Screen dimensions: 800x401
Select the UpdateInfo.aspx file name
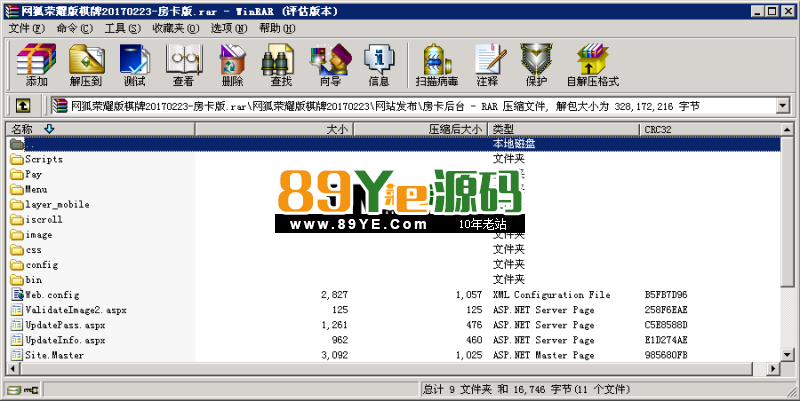(65, 340)
